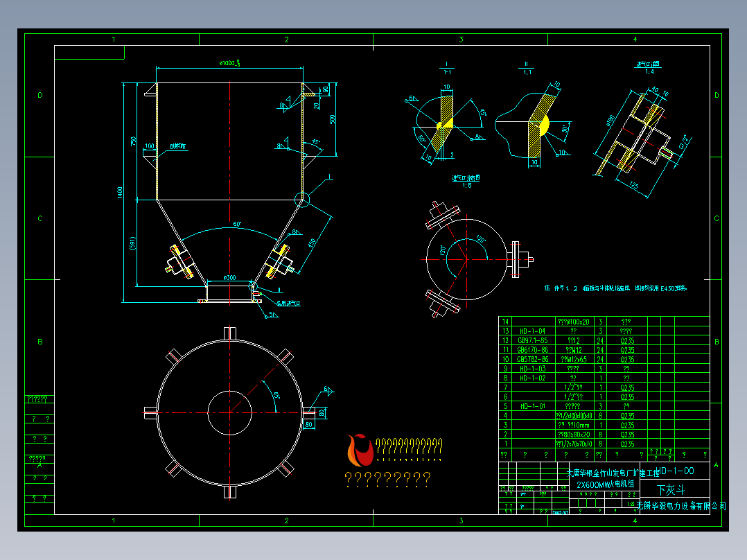
Task: Select the row number 14 cell
Action: tap(505, 322)
